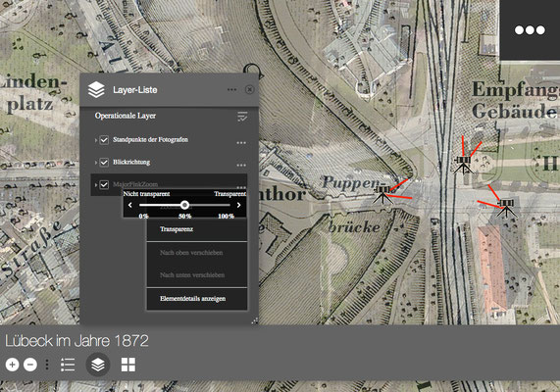Zoom in with the plus button

(12, 365)
